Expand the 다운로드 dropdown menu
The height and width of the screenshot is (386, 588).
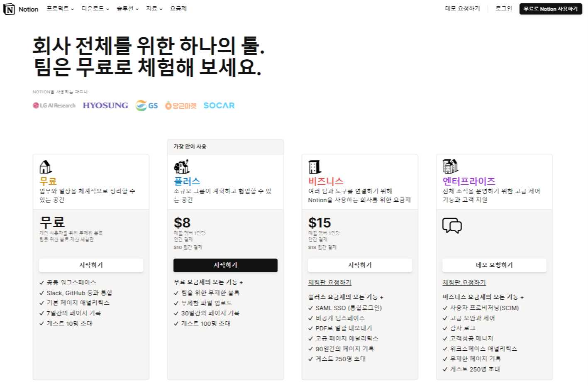(x=95, y=9)
